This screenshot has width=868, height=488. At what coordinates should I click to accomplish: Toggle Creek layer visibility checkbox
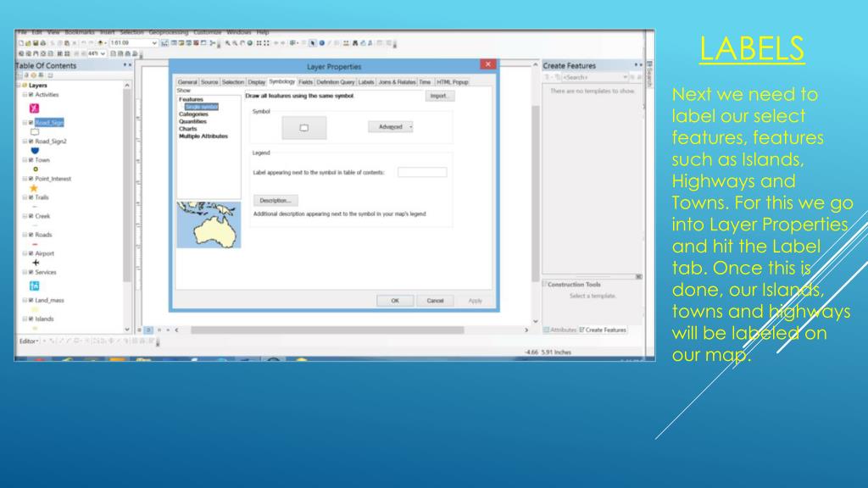click(31, 216)
